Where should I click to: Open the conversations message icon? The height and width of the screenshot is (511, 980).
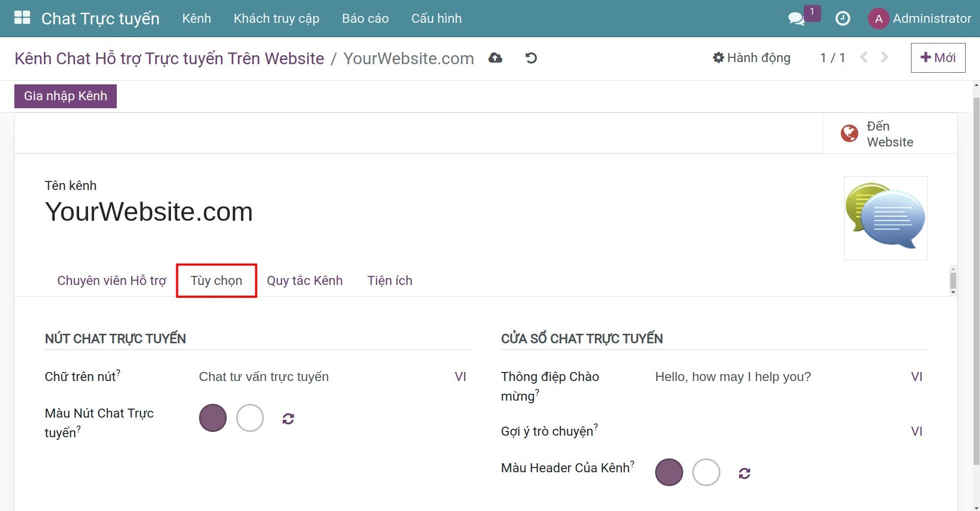pyautogui.click(x=796, y=19)
